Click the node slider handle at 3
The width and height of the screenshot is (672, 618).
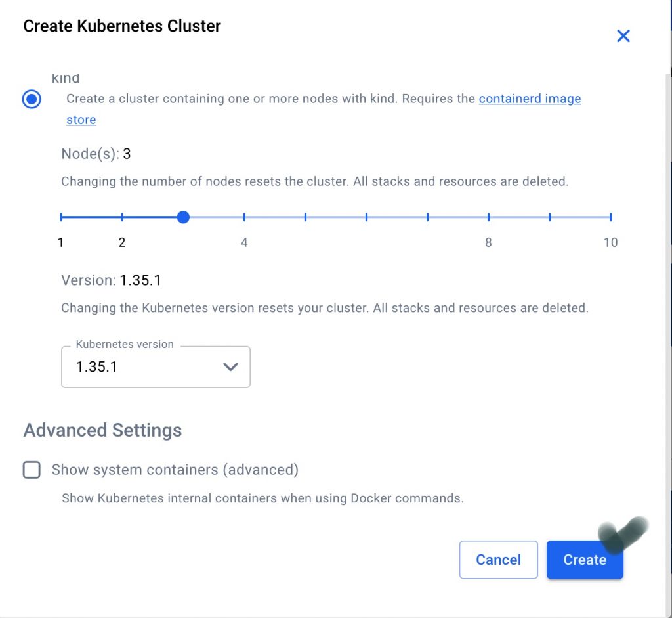click(x=183, y=217)
